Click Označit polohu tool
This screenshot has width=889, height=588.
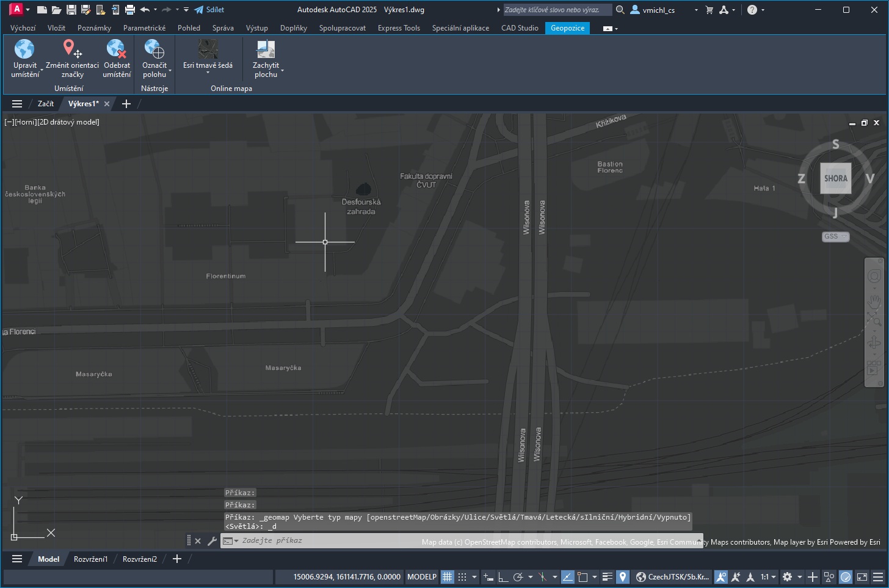(x=154, y=58)
